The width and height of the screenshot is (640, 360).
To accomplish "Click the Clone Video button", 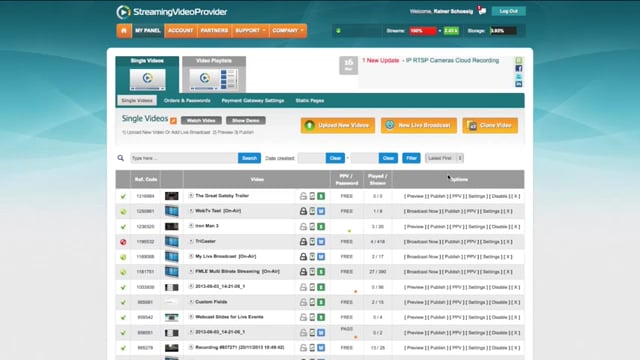I will click(x=490, y=125).
